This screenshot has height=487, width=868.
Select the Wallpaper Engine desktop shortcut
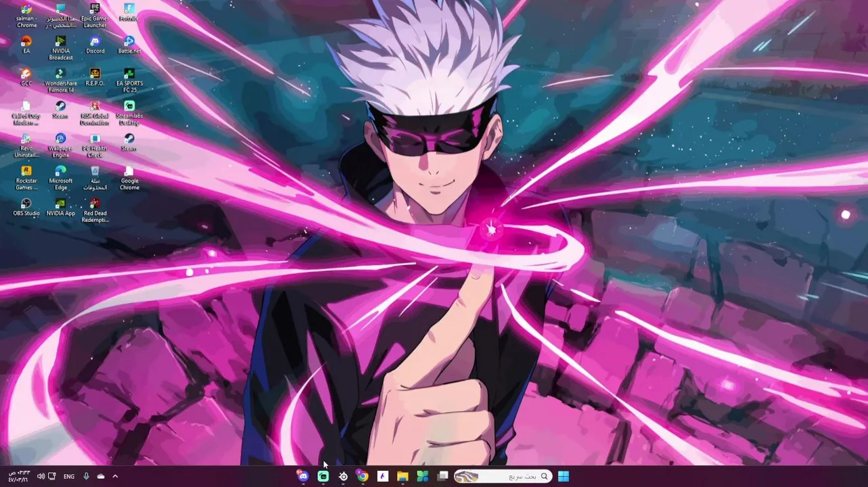point(61,145)
